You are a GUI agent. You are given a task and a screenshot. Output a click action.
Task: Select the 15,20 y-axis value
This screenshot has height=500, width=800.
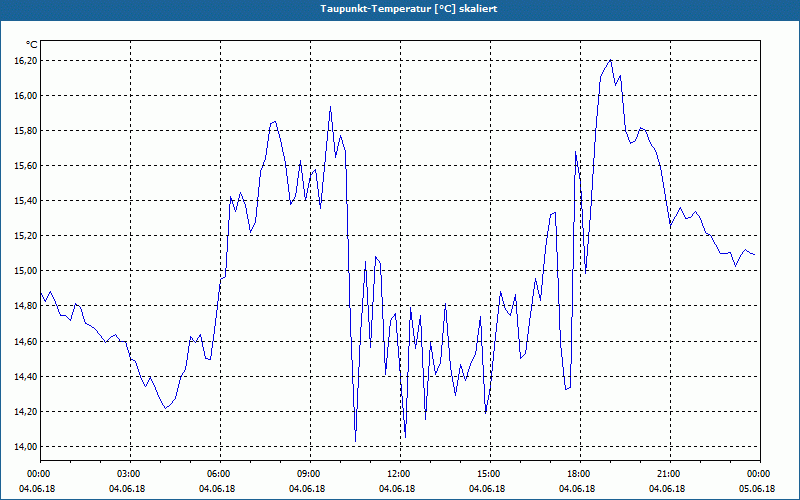click(x=27, y=236)
